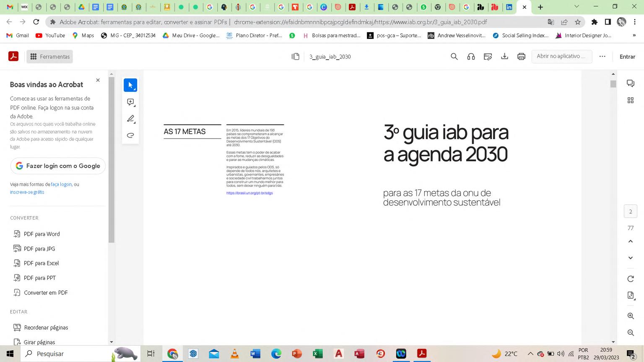Open the comments panel icon

[630, 83]
